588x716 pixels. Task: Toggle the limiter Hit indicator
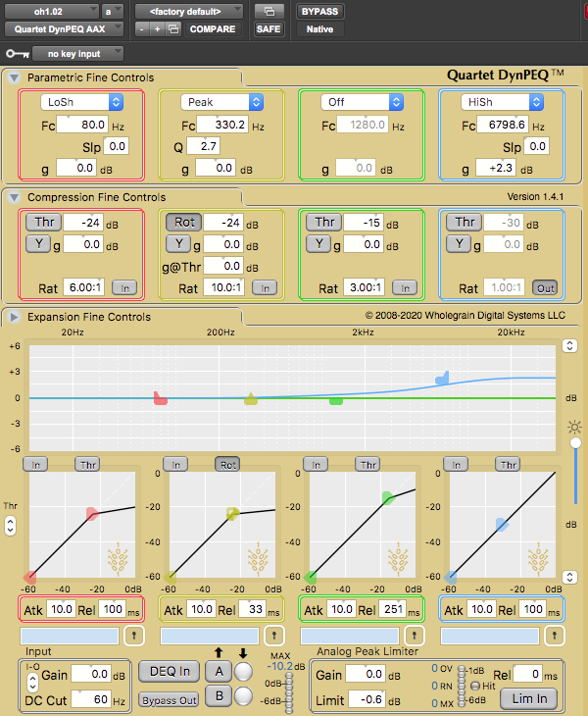coord(475,686)
